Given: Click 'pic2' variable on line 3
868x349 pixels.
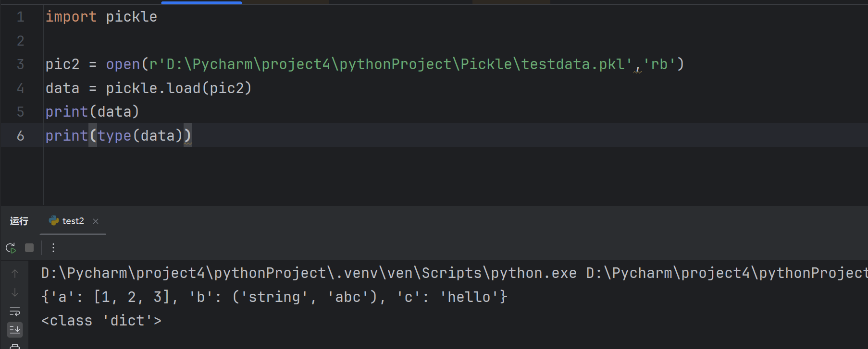Looking at the screenshot, I should pos(62,64).
